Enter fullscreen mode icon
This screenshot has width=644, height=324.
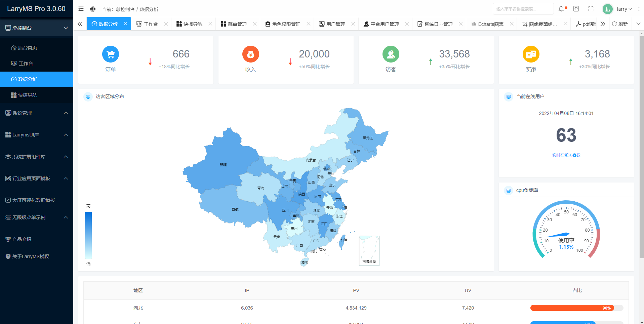click(x=591, y=9)
